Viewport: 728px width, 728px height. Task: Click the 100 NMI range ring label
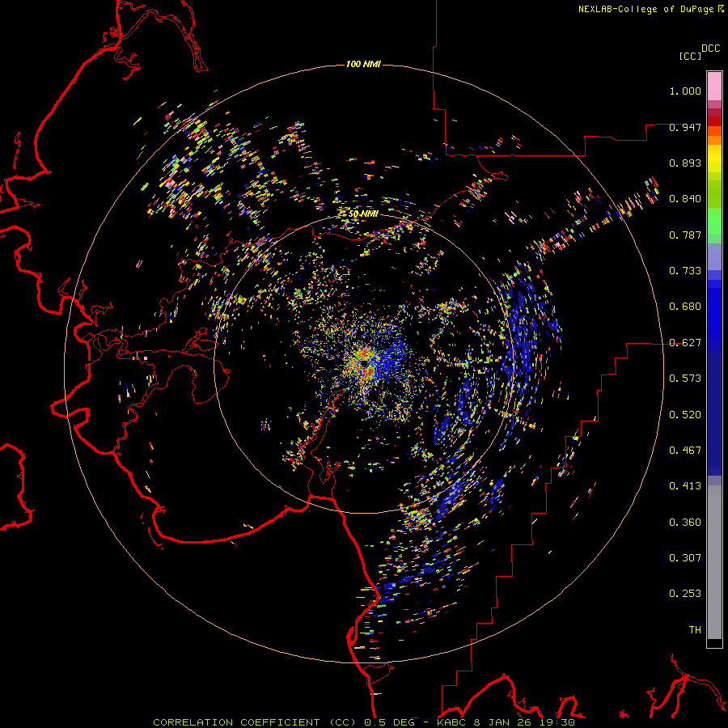363,64
